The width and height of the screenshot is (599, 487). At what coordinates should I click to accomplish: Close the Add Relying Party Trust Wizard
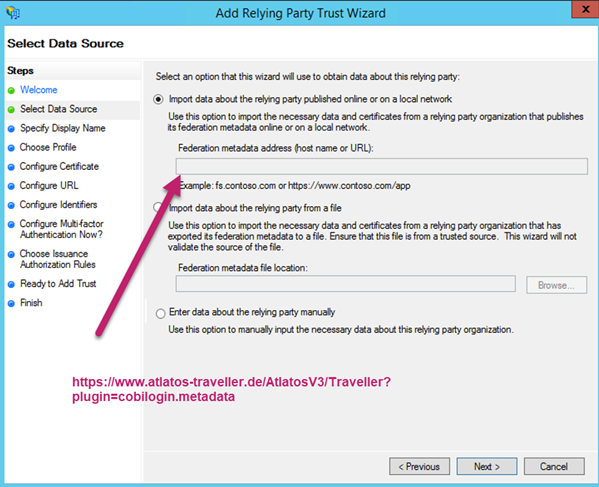[585, 10]
